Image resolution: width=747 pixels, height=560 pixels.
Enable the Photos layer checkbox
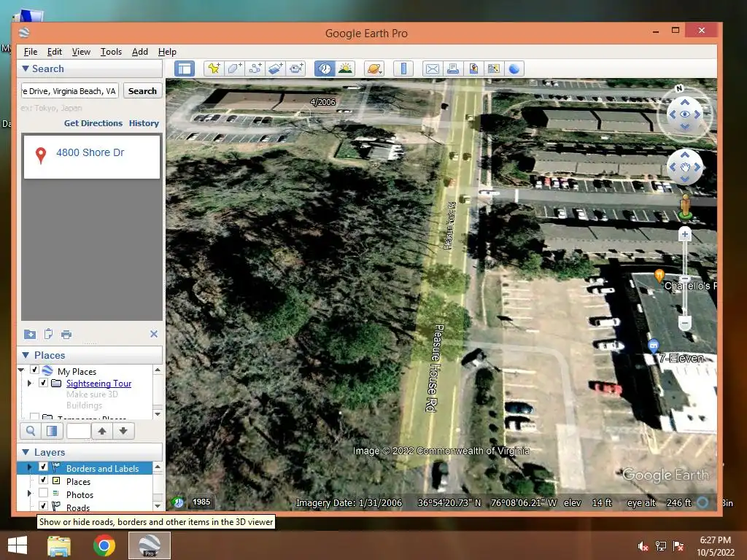[43, 493]
